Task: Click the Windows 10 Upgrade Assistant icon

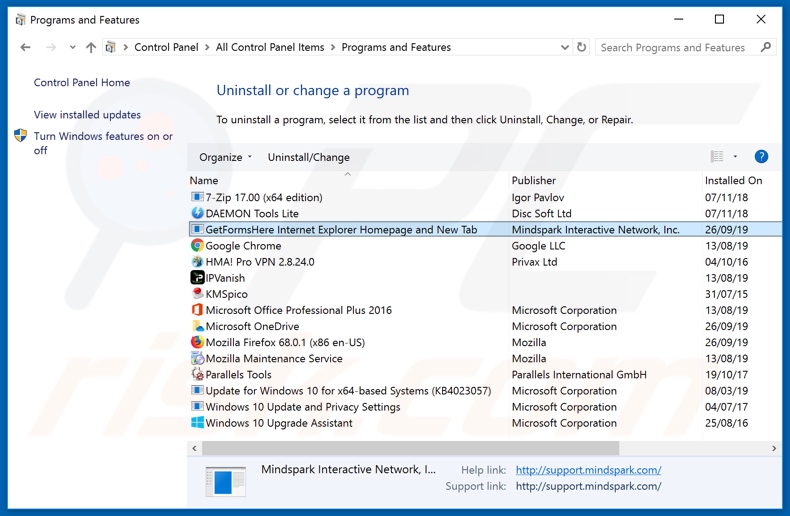Action: (197, 423)
